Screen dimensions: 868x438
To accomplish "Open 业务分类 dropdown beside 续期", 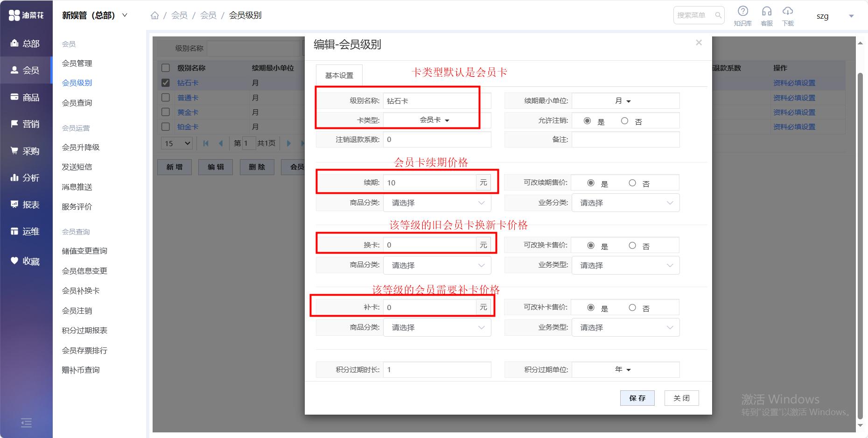I will click(625, 203).
